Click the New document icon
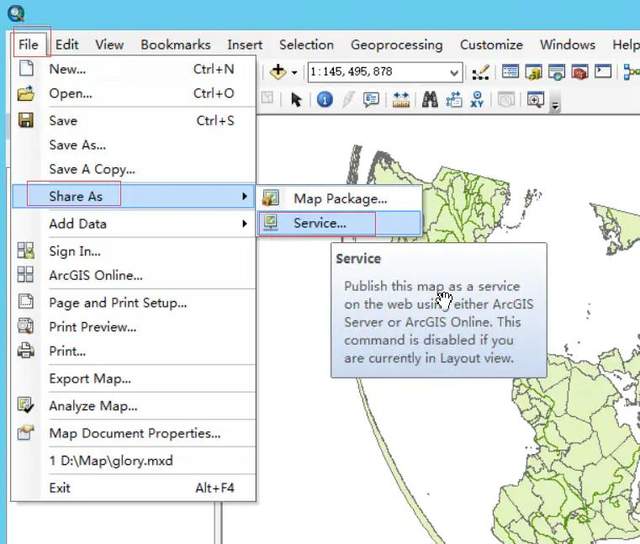The height and width of the screenshot is (544, 640). [x=27, y=68]
